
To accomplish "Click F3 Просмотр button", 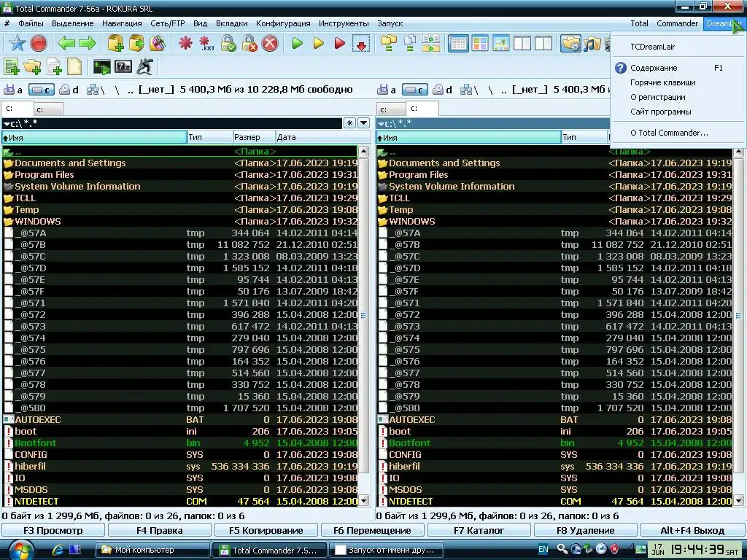I will point(53,530).
